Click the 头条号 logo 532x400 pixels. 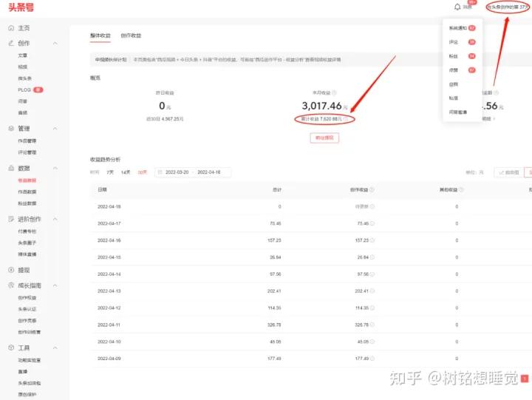tap(21, 7)
